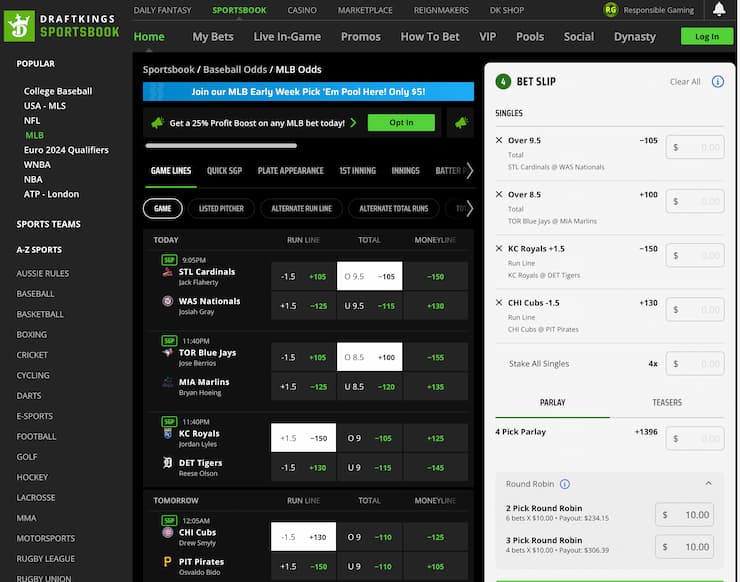Open Live In-Game from navigation
The height and width of the screenshot is (582, 740).
287,36
